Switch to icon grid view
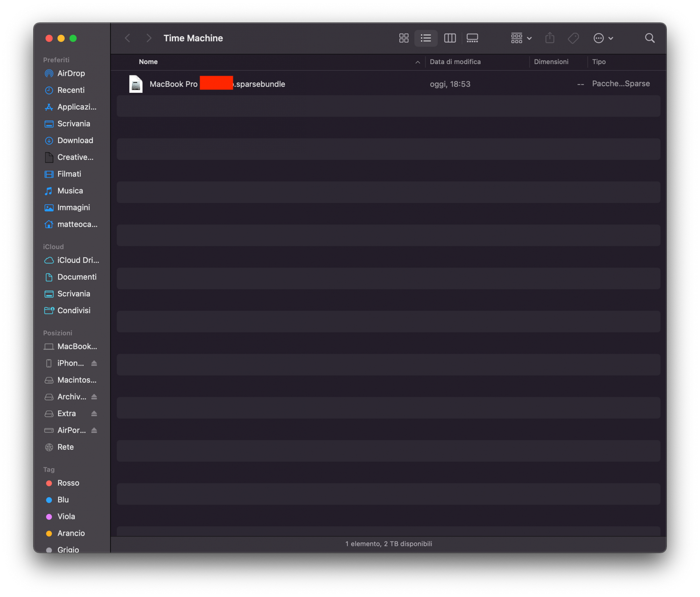This screenshot has width=700, height=597. [404, 38]
